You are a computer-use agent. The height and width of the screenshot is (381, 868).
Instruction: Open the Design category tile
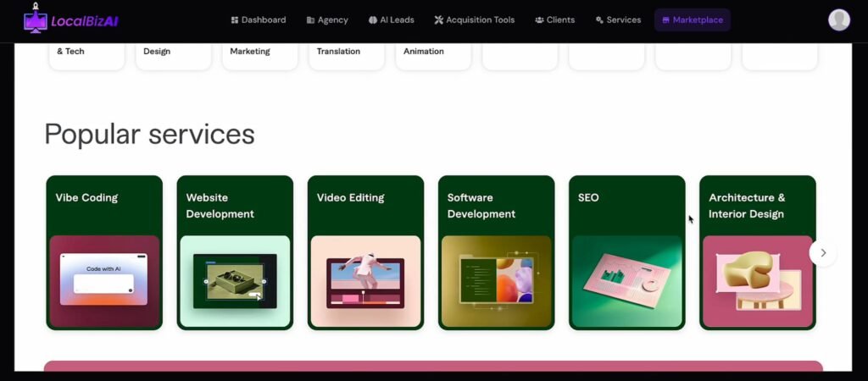(x=173, y=53)
